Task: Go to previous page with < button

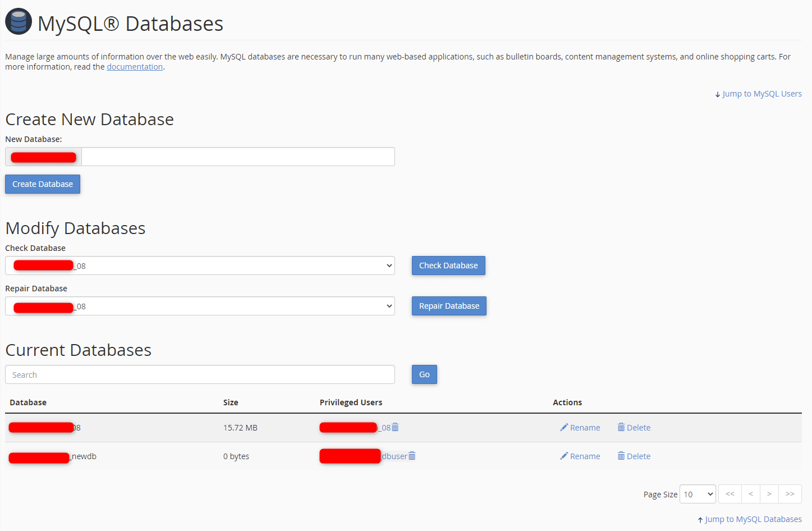Action: click(751, 494)
